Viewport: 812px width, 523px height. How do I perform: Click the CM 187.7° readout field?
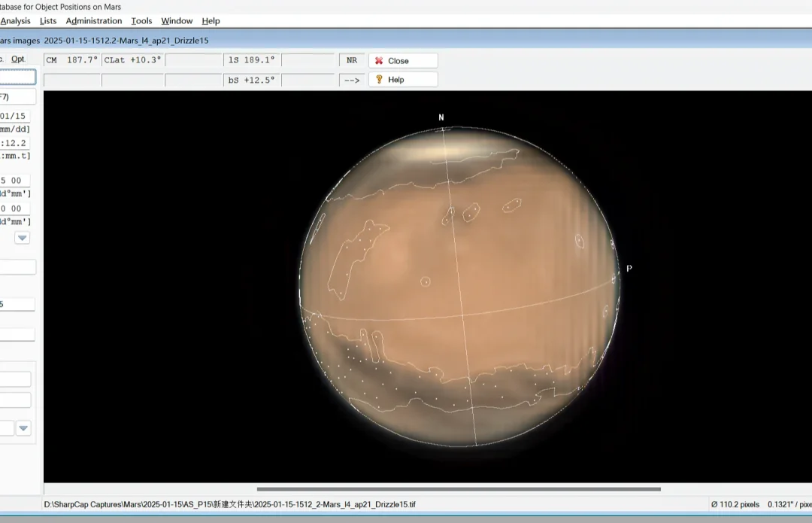71,60
